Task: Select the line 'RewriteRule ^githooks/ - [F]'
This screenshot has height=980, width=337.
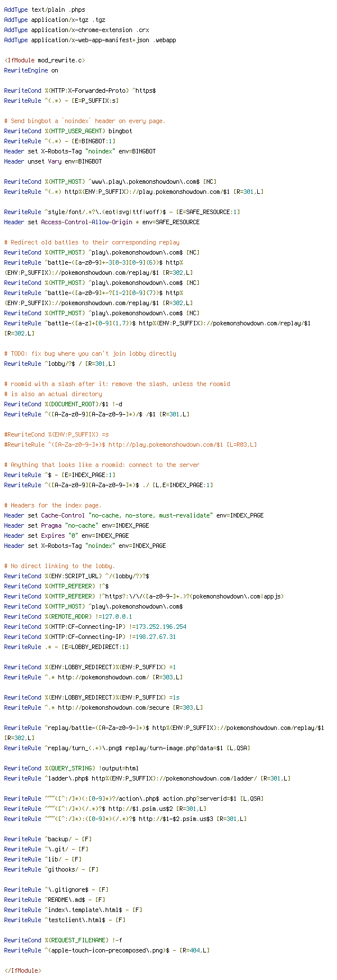Action: click(51, 870)
